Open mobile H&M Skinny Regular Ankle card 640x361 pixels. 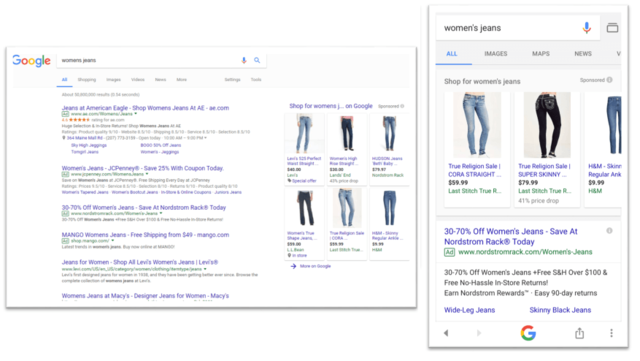(603, 149)
